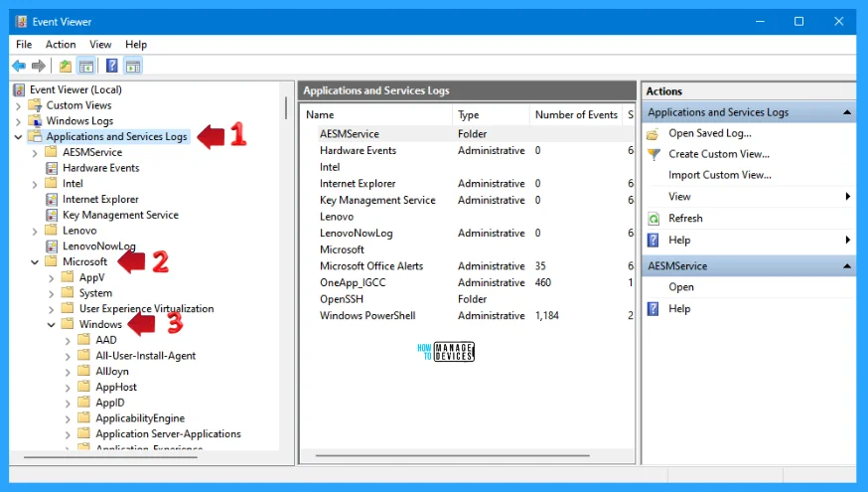The width and height of the screenshot is (868, 492).
Task: Click the Forward arrow toolbar icon
Action: [38, 66]
